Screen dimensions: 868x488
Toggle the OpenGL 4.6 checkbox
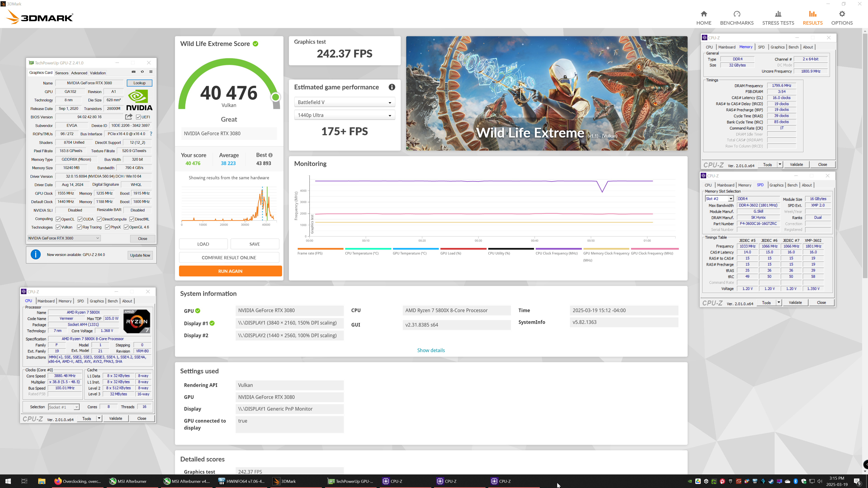tap(126, 227)
